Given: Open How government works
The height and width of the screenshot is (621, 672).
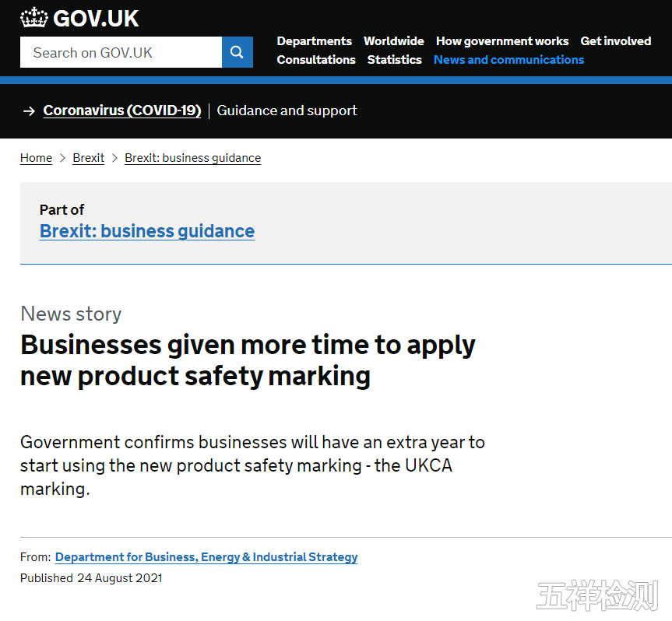Looking at the screenshot, I should tap(501, 41).
